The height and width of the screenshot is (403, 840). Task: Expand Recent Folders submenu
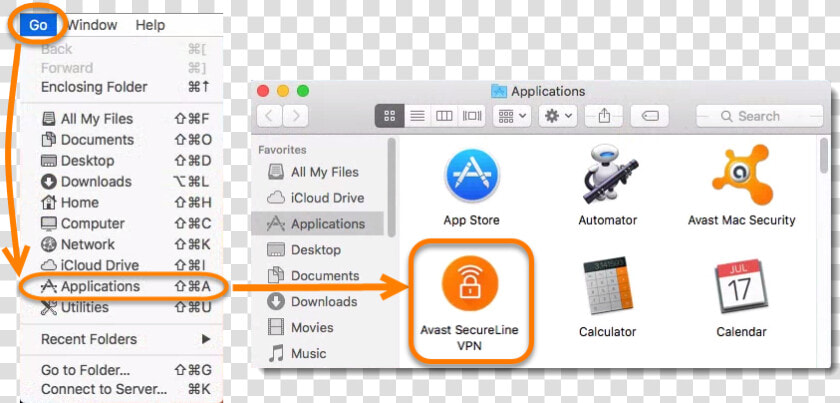coord(121,339)
